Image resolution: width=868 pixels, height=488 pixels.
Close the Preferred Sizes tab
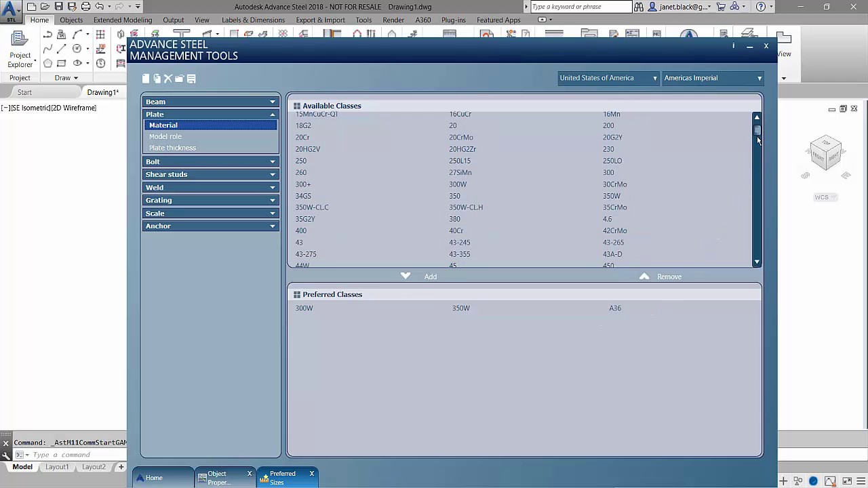pyautogui.click(x=312, y=474)
